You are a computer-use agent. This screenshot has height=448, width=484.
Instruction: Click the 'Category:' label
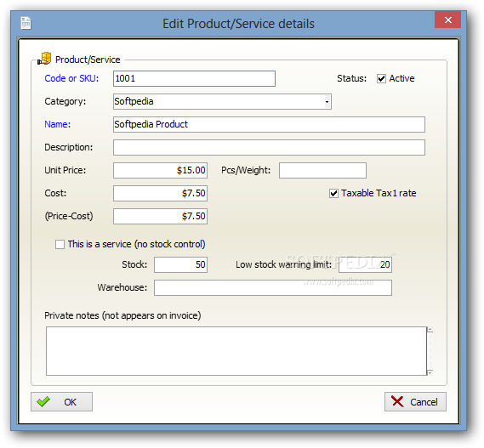pos(65,101)
